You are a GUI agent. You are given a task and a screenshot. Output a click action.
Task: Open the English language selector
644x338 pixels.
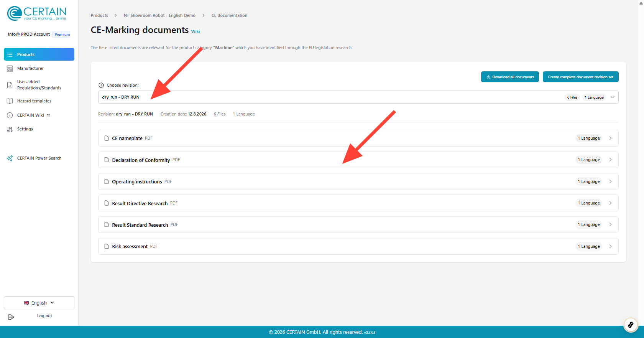39,303
